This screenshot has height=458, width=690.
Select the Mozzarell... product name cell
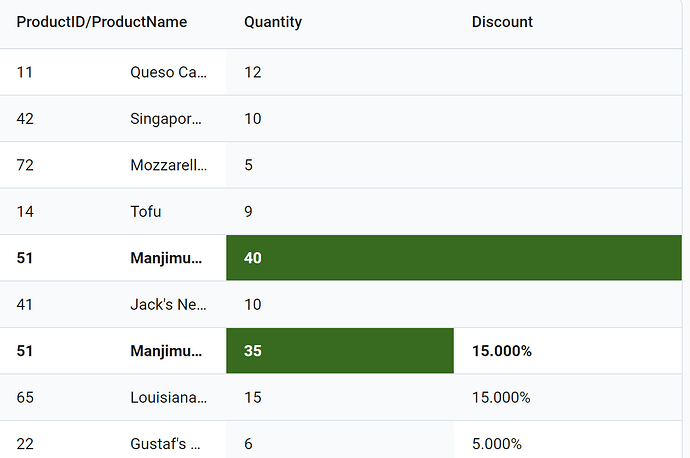tap(169, 165)
